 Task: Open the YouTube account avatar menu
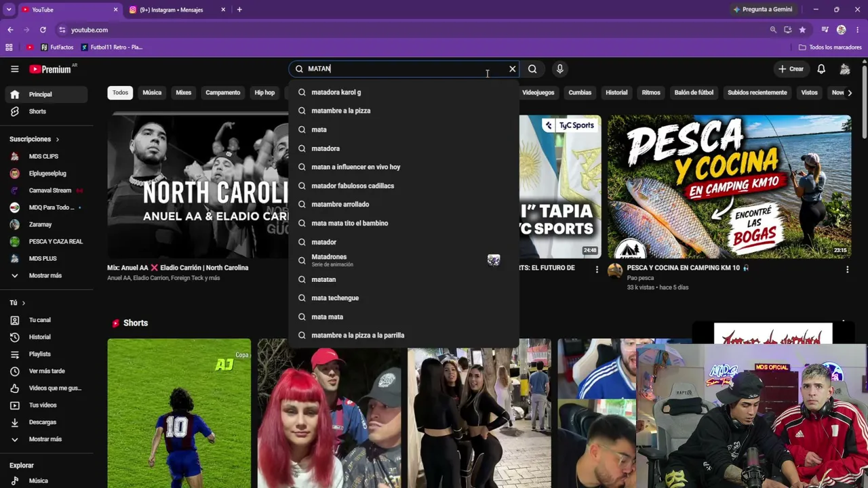(845, 68)
